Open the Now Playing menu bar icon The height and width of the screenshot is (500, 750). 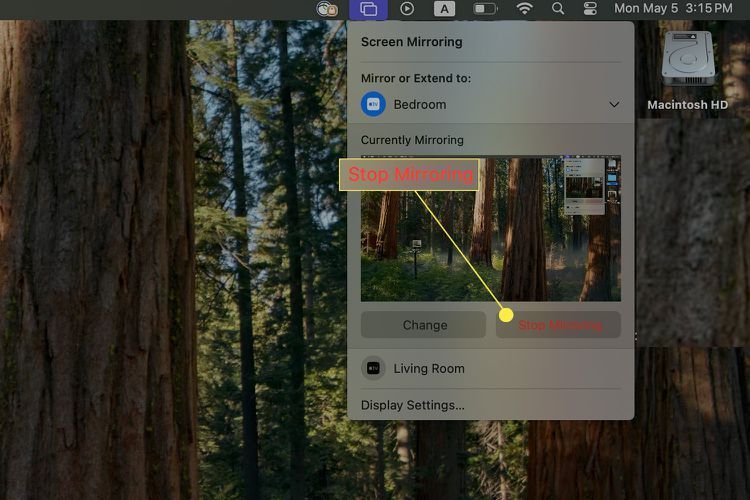click(x=407, y=9)
